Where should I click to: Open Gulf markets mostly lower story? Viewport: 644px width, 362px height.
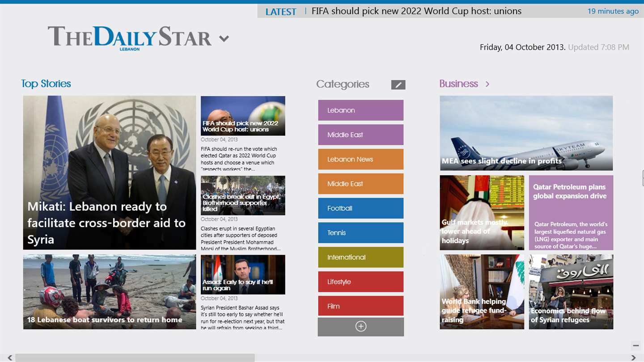[x=482, y=213]
